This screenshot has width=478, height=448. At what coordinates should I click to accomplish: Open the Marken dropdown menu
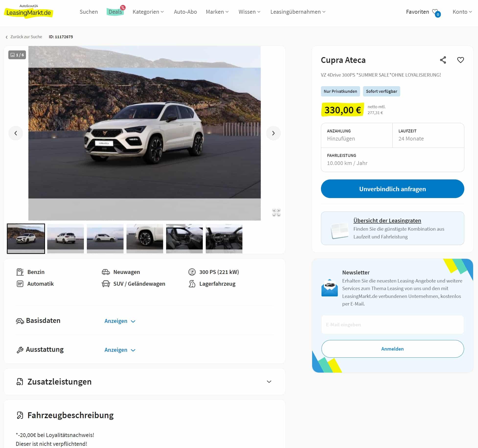coord(217,12)
